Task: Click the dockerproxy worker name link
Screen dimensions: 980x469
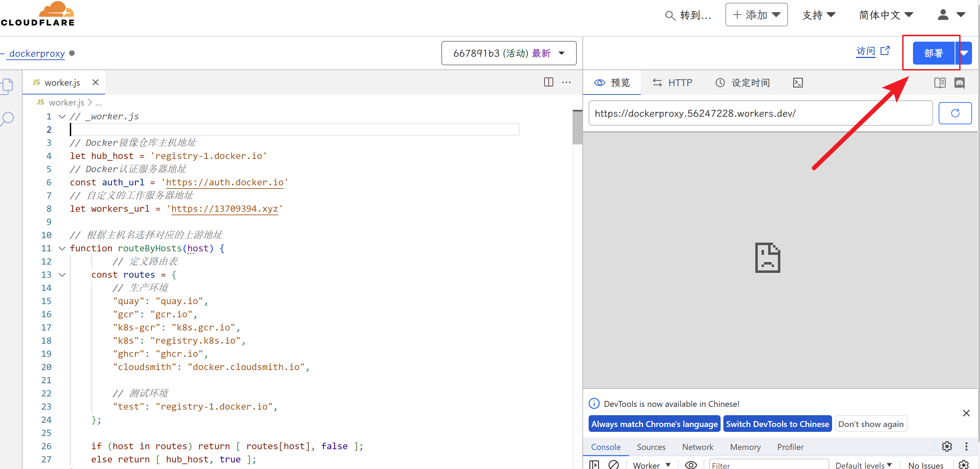Action: click(37, 53)
